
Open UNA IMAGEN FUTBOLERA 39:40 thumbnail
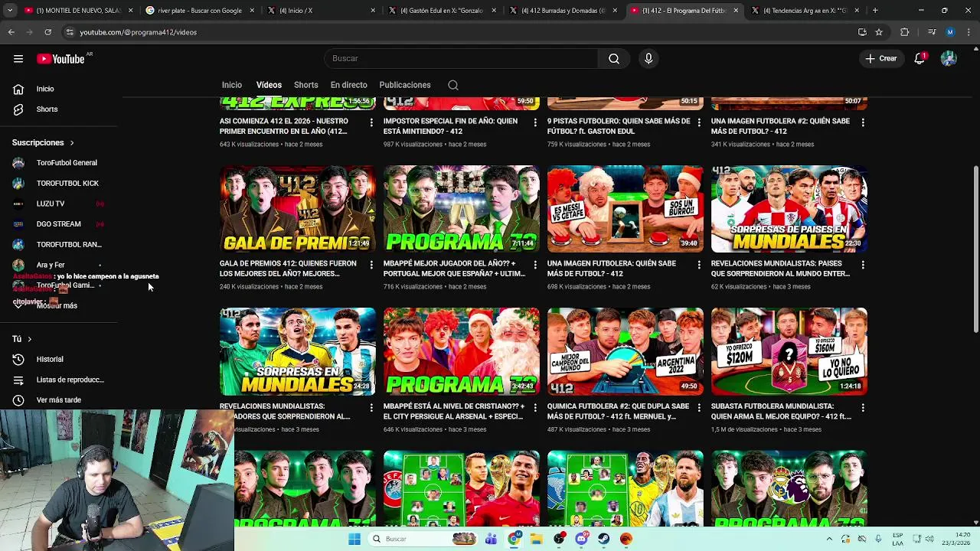[625, 209]
